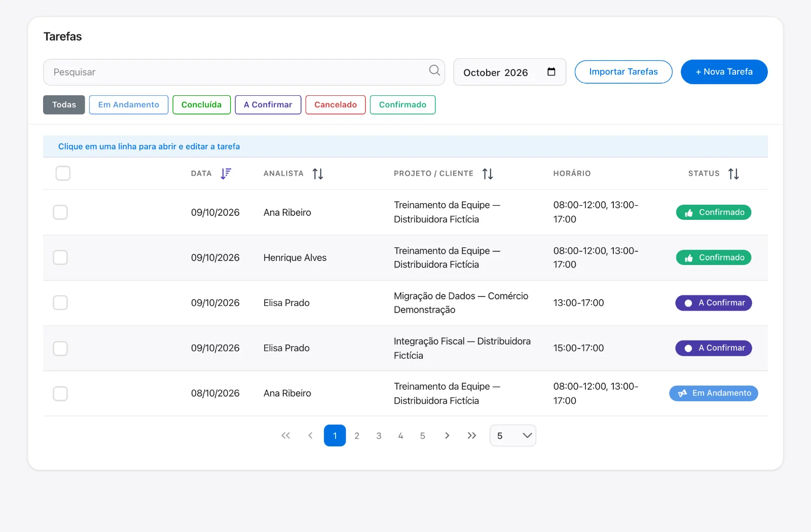Sort by Status column arrows
This screenshot has height=532, width=811.
733,174
